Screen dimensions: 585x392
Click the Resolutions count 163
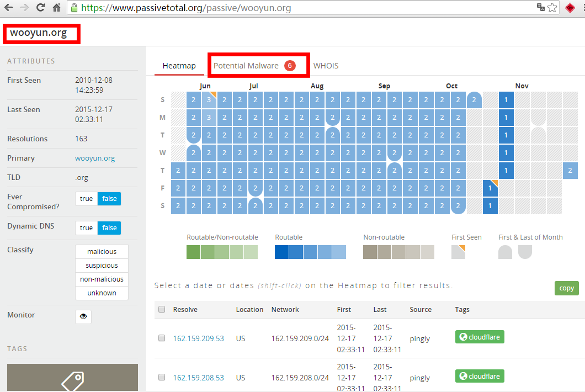[81, 139]
